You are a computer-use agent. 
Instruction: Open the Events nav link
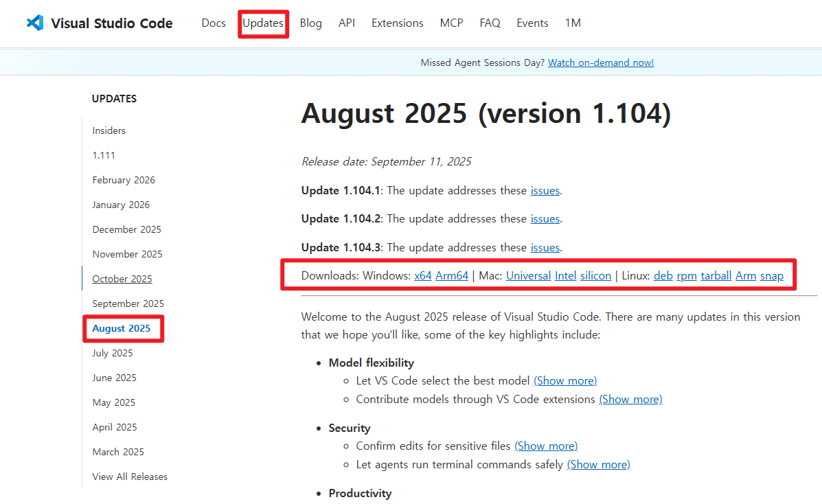click(532, 23)
